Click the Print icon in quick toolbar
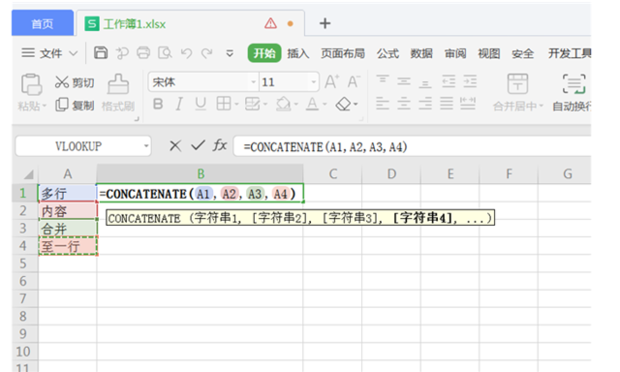This screenshot has height=372, width=620. pos(143,53)
